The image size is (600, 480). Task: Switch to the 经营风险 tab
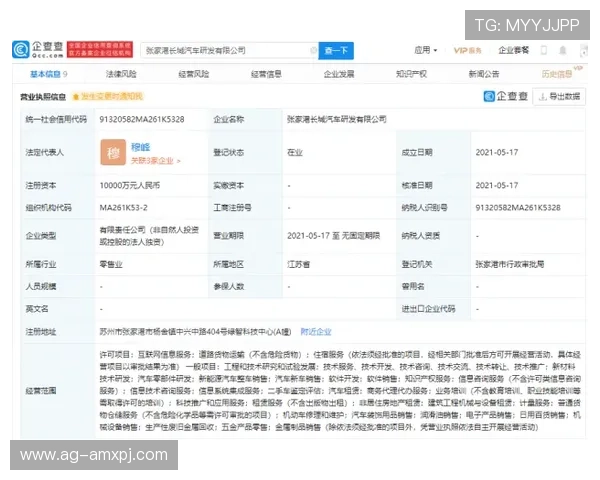(194, 74)
